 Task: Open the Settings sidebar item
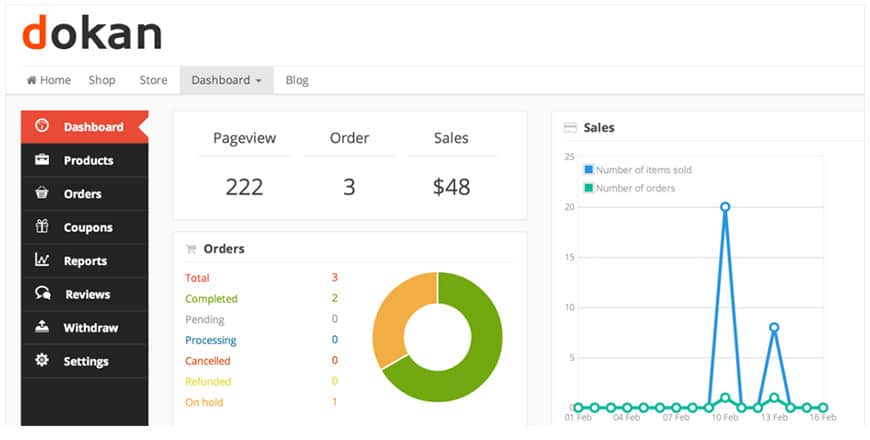[84, 361]
